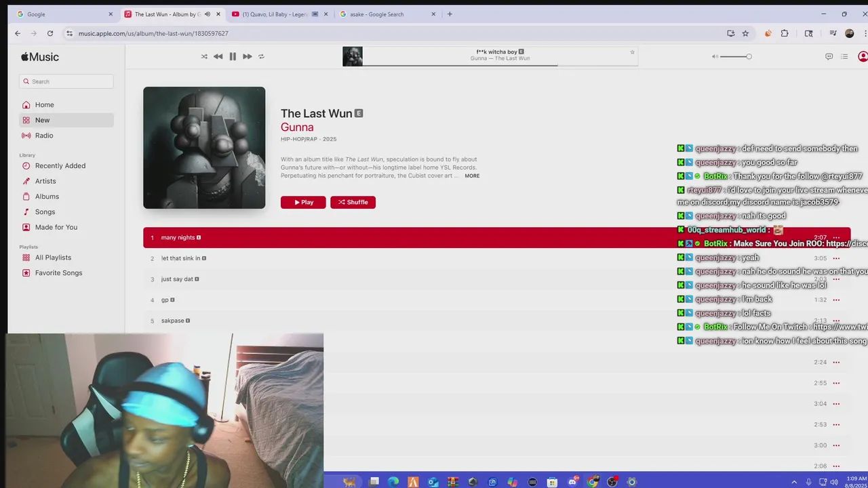This screenshot has width=868, height=488.
Task: Reload the page
Action: 50,33
